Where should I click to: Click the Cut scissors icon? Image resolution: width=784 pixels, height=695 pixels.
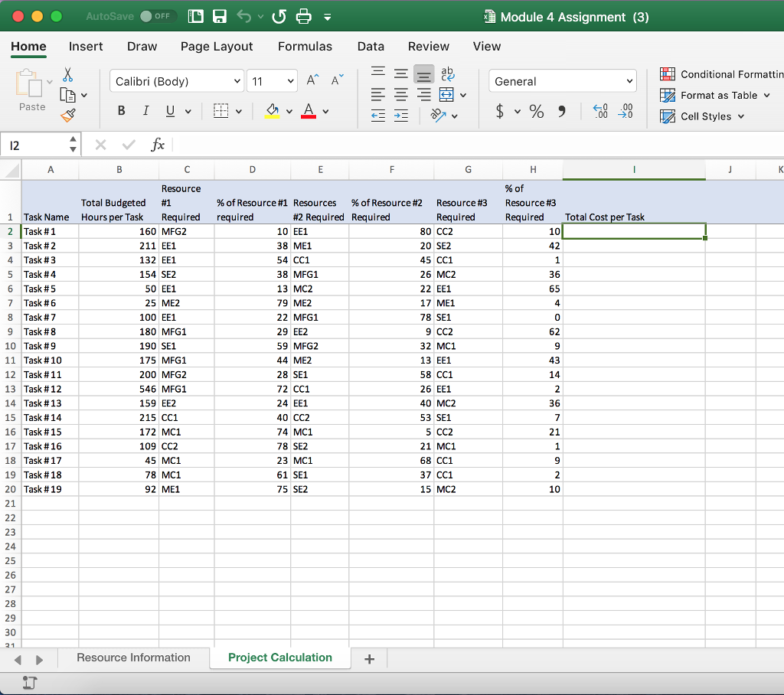[68, 74]
